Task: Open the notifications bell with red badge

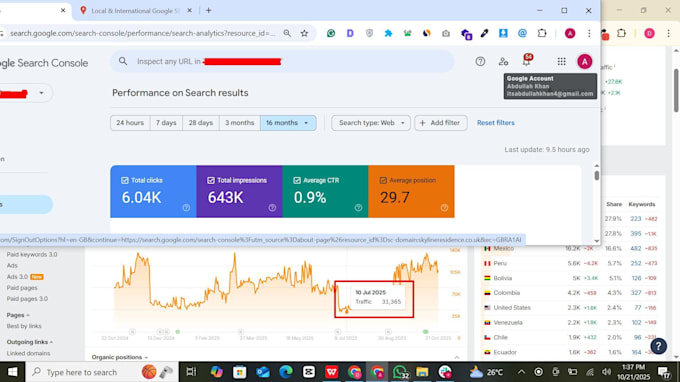Action: click(x=526, y=61)
